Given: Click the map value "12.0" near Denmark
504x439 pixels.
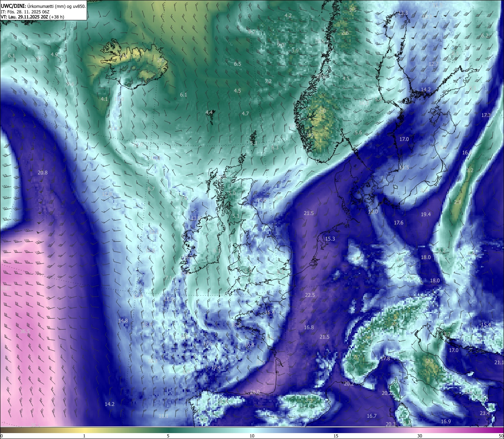Looking at the screenshot, I should [x=373, y=212].
